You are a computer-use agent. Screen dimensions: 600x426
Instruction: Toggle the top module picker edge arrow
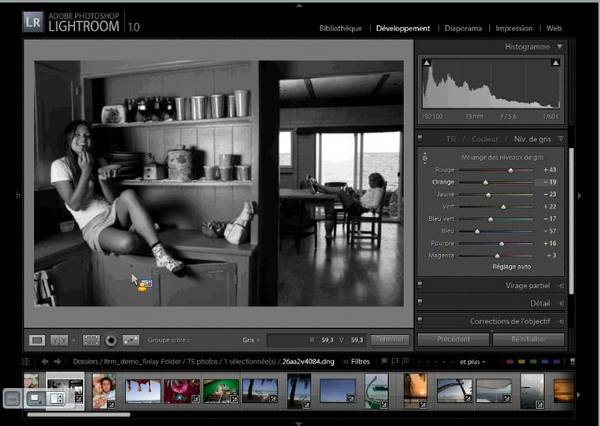point(299,5)
